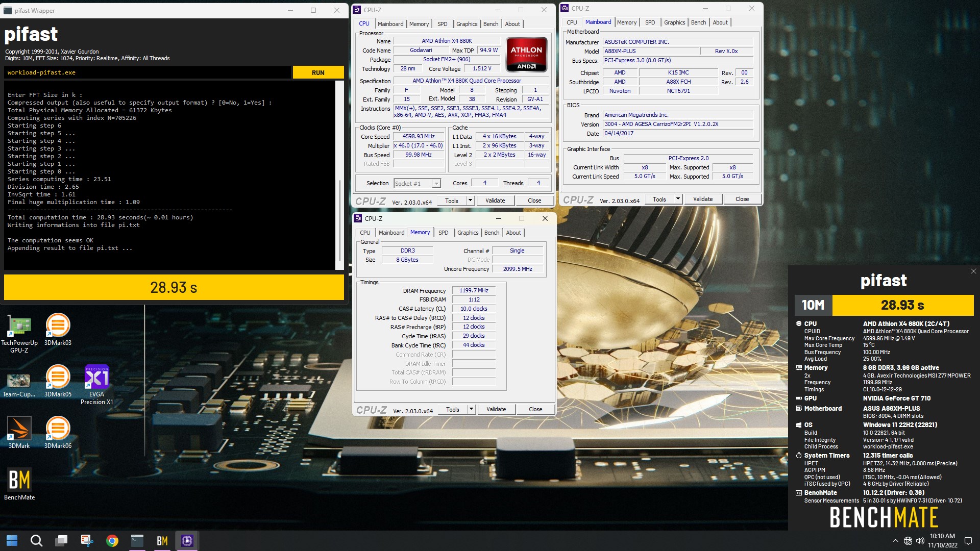Switch to Memory tab in top-left CPU-Z
The image size is (980, 551).
click(x=419, y=24)
